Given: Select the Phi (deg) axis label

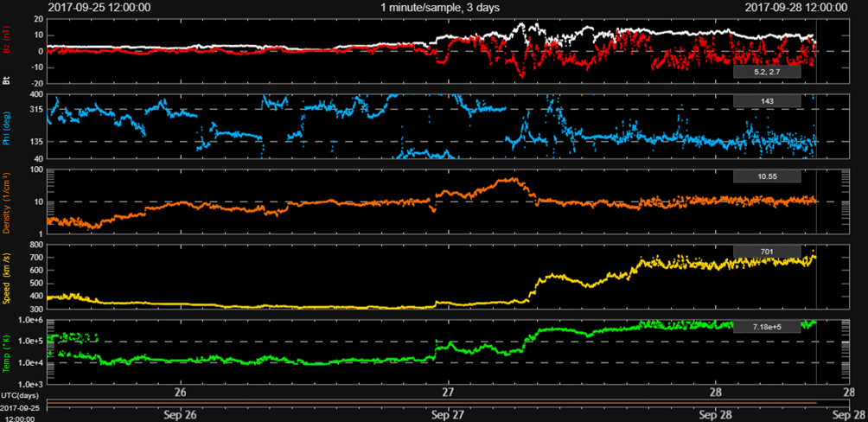Looking at the screenshot, I should pos(7,128).
